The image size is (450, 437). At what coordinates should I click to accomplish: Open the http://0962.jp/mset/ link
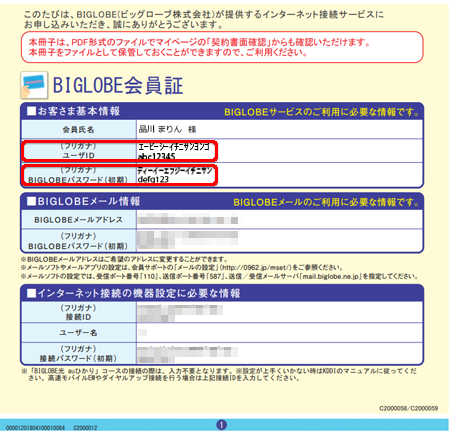point(256,268)
